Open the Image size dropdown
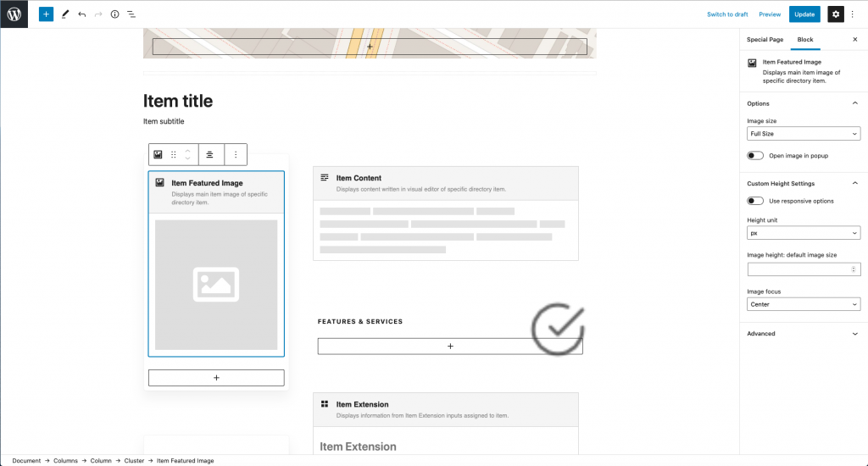Screen dimensions: 868x466 point(804,134)
